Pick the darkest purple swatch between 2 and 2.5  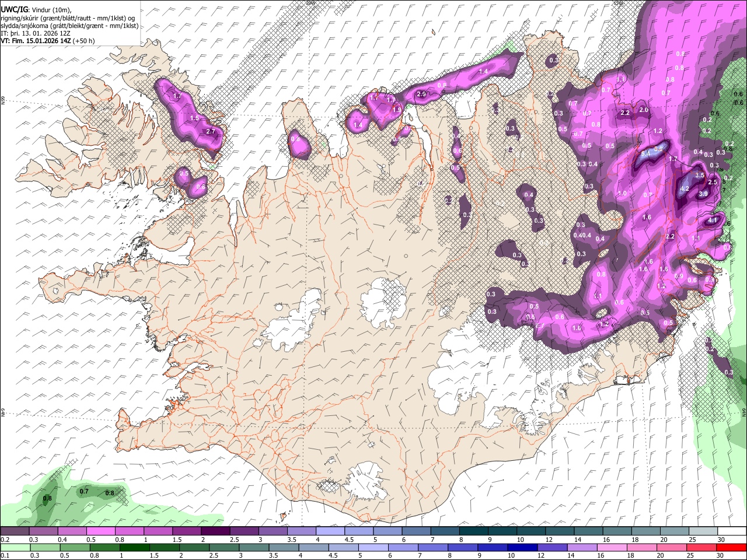click(215, 531)
